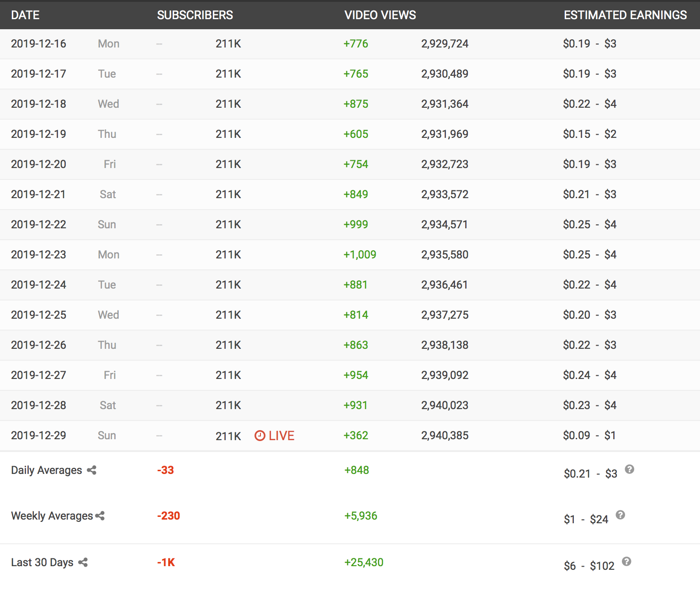Click the +25,430 thirty-day views value
This screenshot has width=700, height=589.
point(363,563)
